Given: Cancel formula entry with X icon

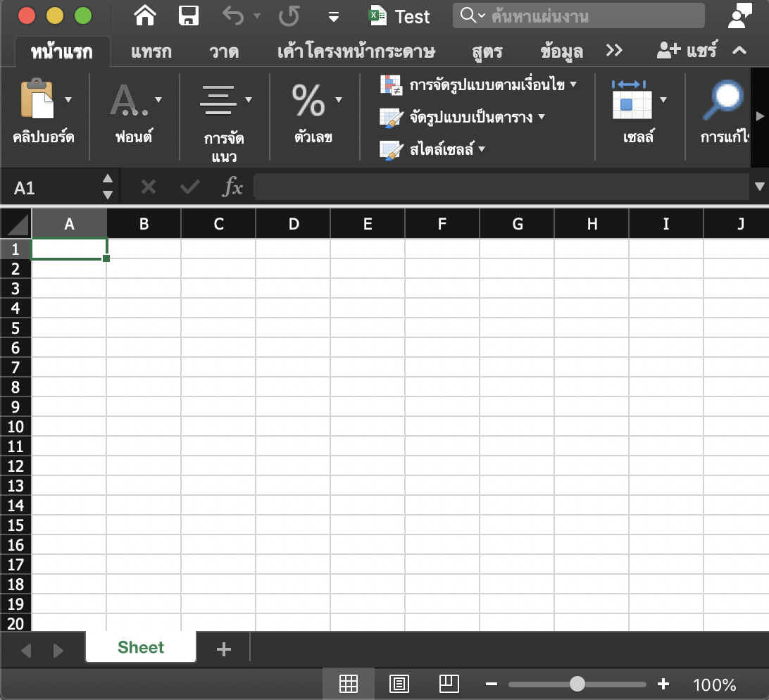Looking at the screenshot, I should [148, 187].
